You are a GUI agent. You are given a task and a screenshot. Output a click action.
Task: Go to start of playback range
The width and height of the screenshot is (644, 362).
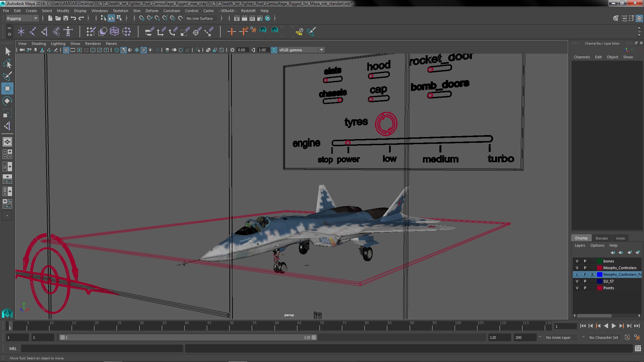pos(583,326)
